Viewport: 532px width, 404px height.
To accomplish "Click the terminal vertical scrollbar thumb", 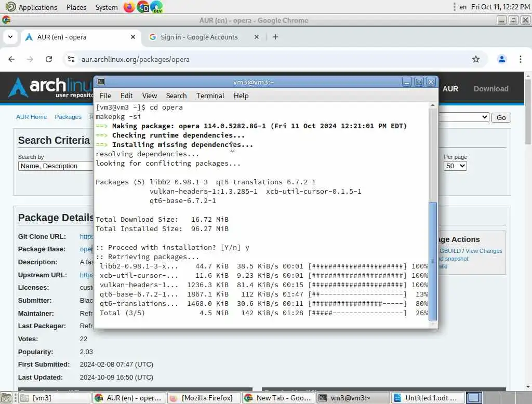I will (x=433, y=261).
